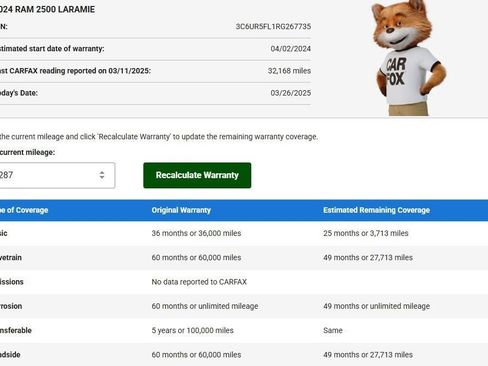The width and height of the screenshot is (488, 366).
Task: Select '60 months or unlimited mileage' cell
Action: [205, 306]
